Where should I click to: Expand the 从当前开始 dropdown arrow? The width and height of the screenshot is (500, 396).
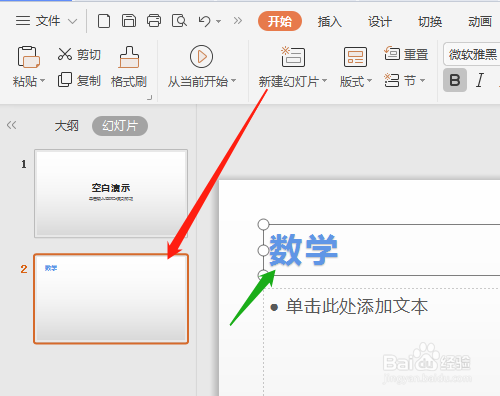pyautogui.click(x=233, y=81)
